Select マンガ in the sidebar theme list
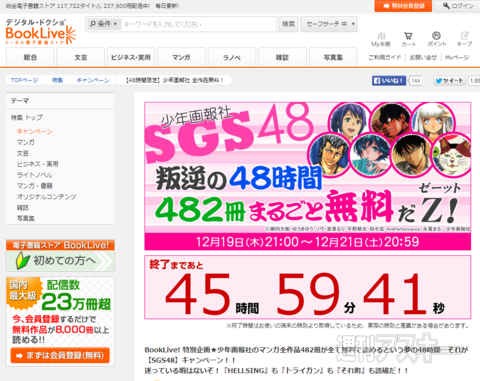Image resolution: width=480 pixels, height=381 pixels. coord(26,142)
